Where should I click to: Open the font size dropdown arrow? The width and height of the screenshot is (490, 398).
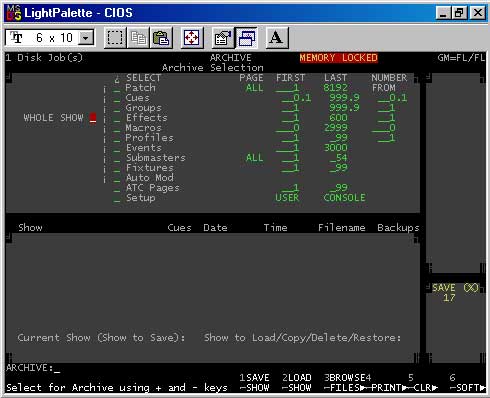(x=86, y=38)
